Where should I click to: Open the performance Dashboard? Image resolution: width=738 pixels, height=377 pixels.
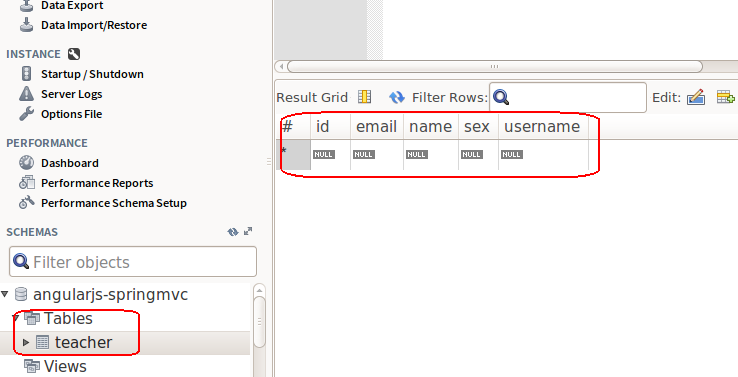(70, 163)
